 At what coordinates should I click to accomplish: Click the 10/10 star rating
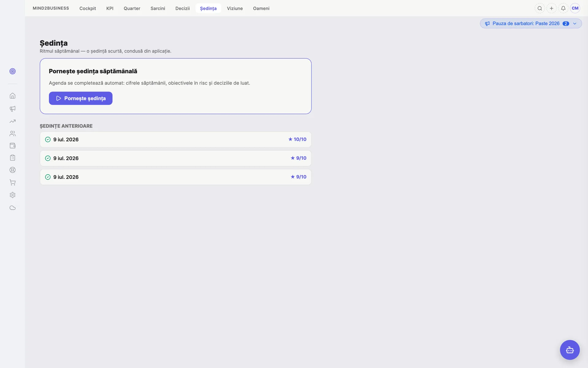coord(297,139)
